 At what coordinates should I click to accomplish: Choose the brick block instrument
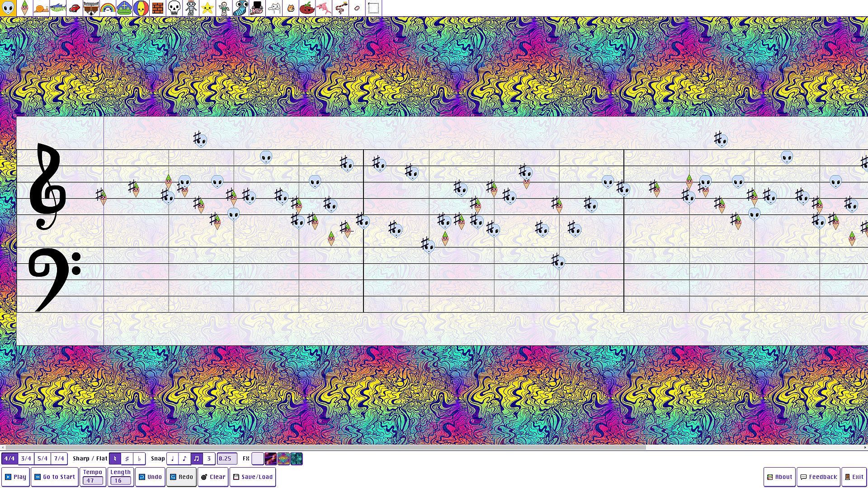pyautogui.click(x=157, y=8)
